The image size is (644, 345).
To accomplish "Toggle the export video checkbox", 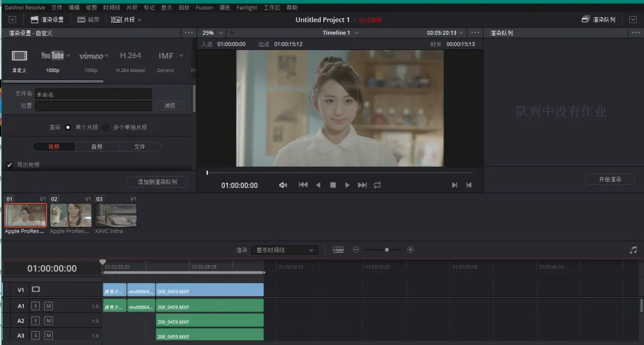I will pos(10,165).
